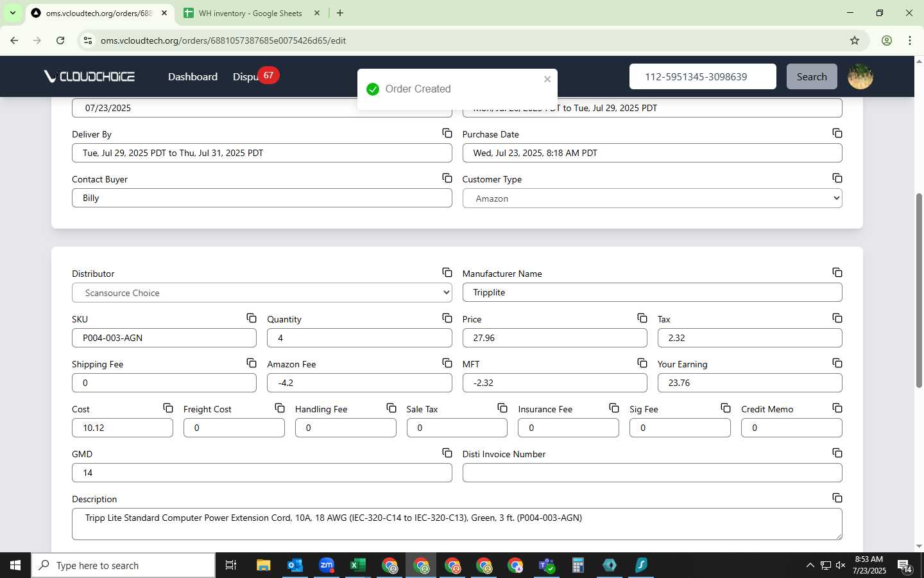Screen dimensions: 924x578
Task: Open the user profile avatar
Action: 860,76
